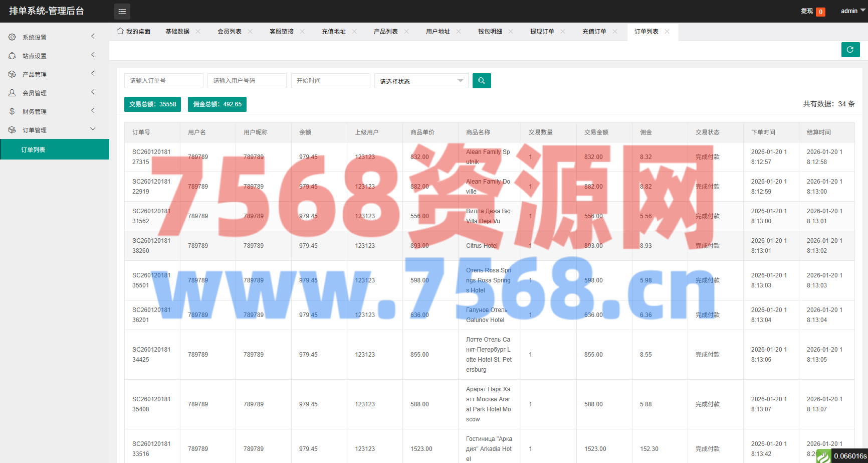Close the 基础数据 tab

click(198, 31)
